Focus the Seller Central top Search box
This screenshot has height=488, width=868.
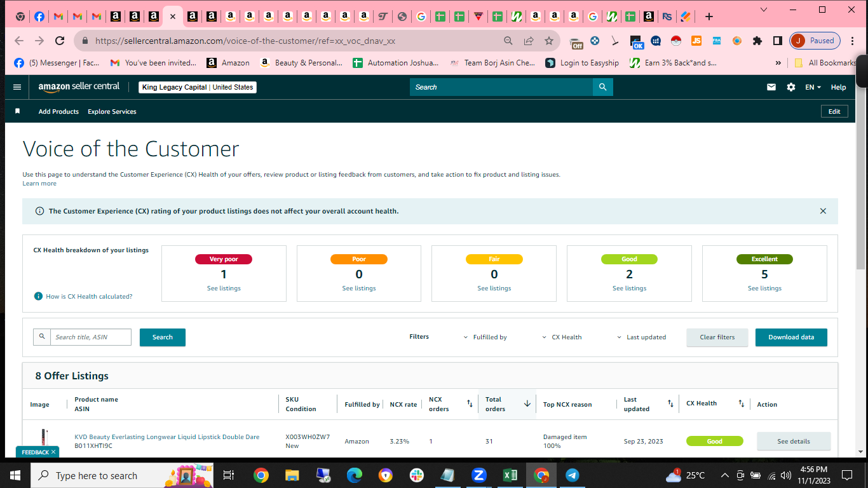pos(501,87)
